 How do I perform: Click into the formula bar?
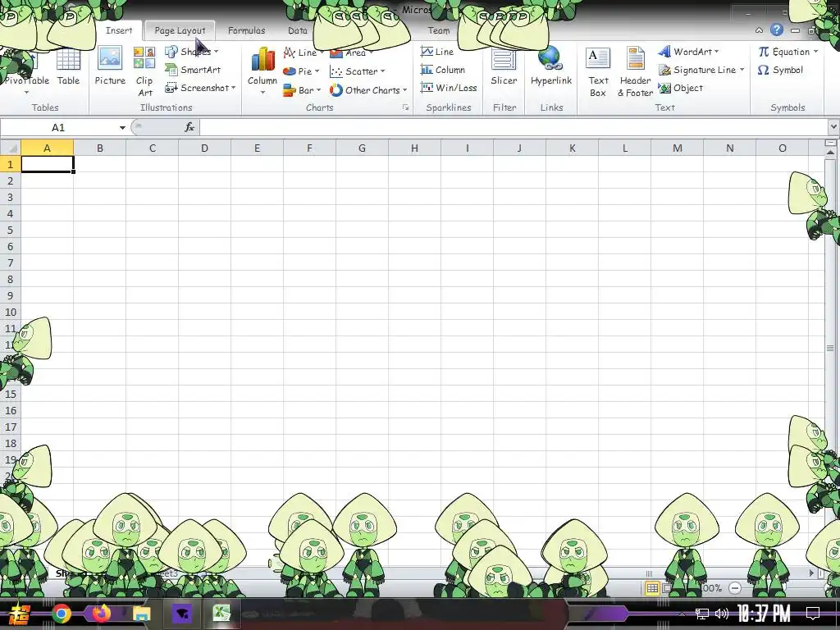[514, 127]
